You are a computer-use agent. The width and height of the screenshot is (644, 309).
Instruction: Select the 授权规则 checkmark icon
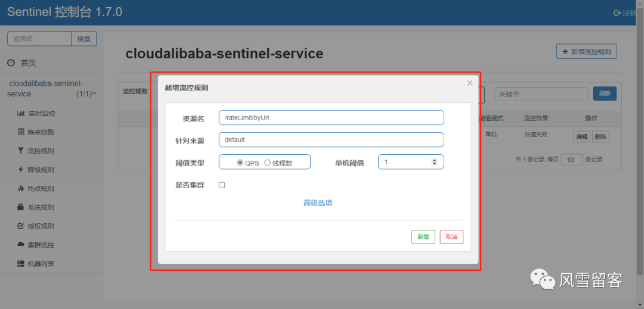point(20,226)
